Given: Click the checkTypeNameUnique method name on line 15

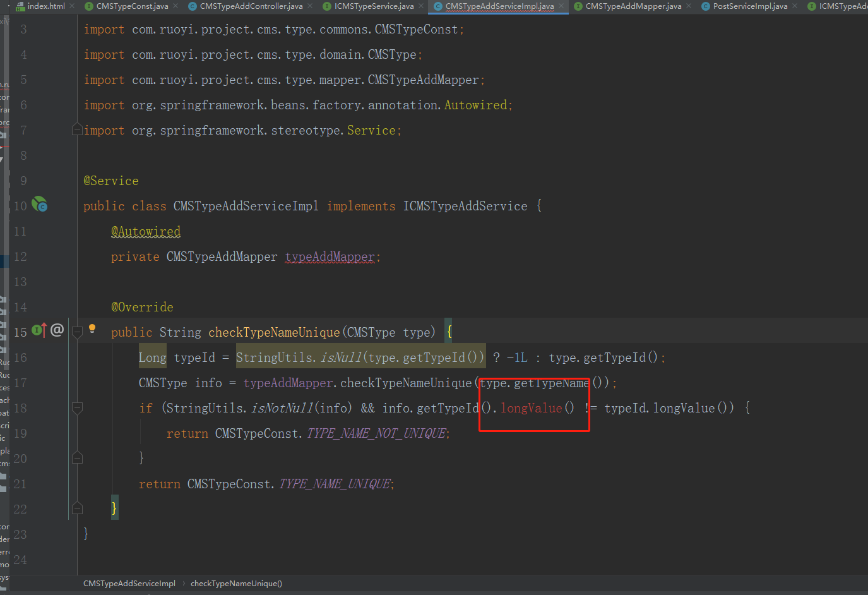Looking at the screenshot, I should 274,333.
